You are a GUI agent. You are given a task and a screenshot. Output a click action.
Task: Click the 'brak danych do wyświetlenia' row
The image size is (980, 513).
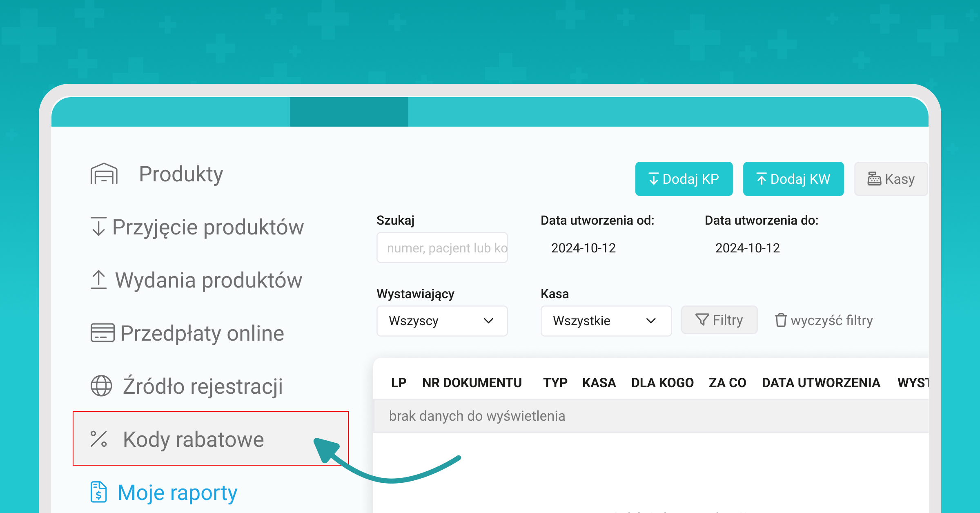click(x=651, y=416)
